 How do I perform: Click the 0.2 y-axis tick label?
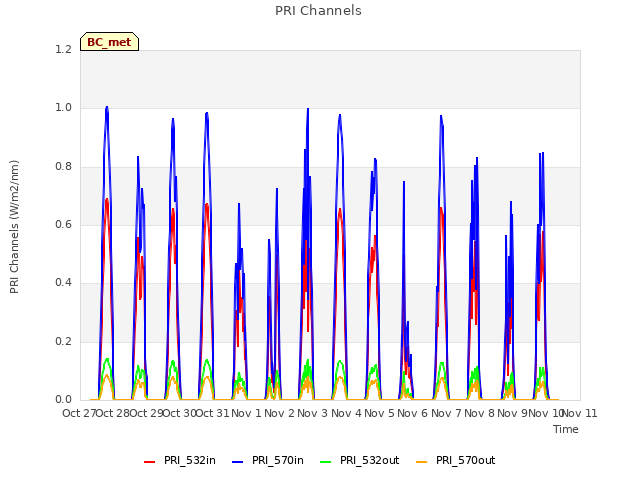[63, 342]
